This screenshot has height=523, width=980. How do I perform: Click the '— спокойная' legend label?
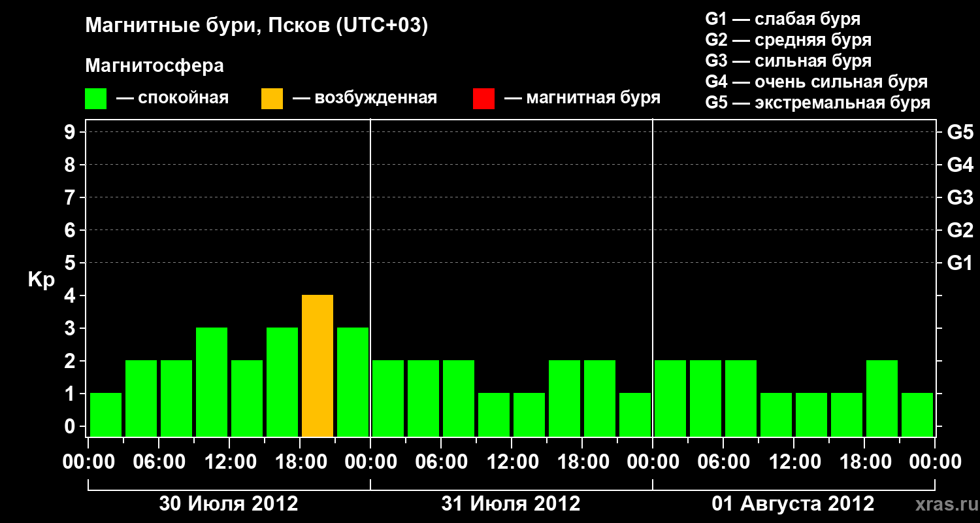(x=172, y=98)
